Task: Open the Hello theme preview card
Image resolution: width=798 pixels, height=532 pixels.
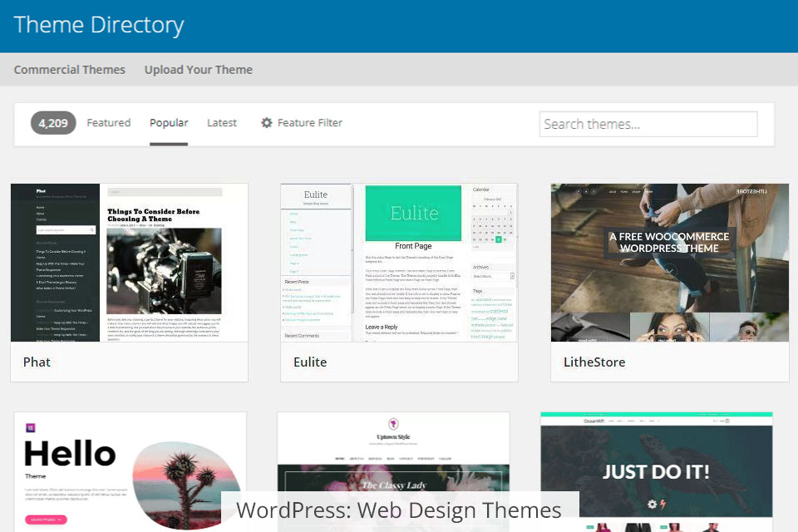Action: point(131,472)
